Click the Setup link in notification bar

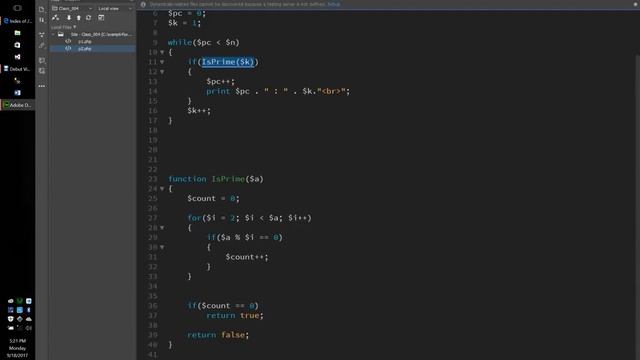(x=333, y=4)
